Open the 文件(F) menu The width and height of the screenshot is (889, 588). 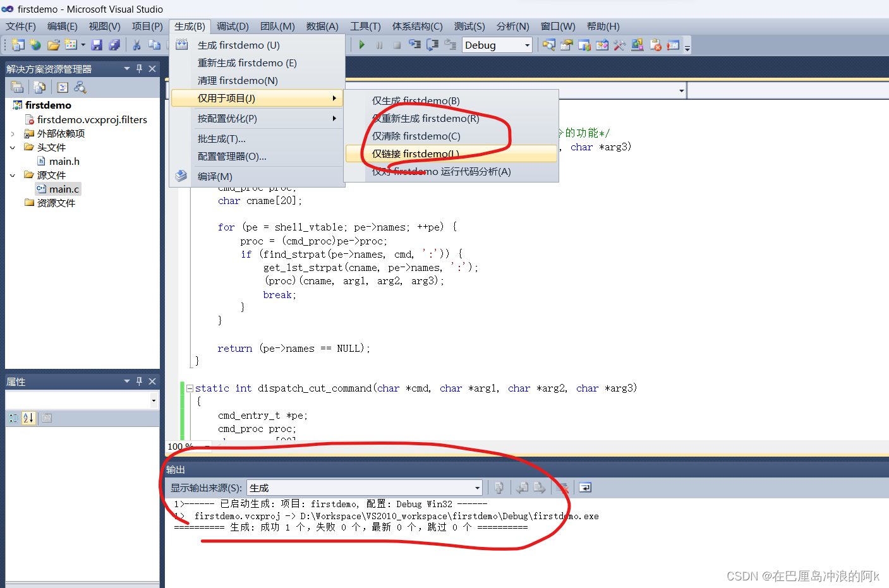tap(21, 26)
